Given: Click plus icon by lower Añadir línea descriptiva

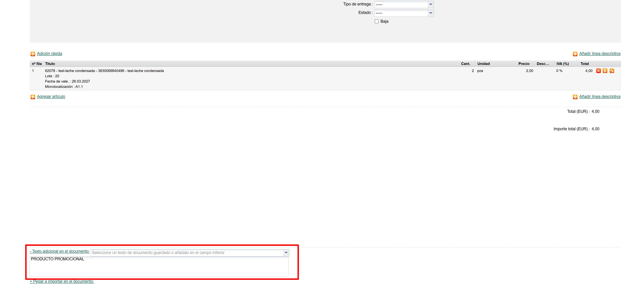Looking at the screenshot, I should click(575, 97).
